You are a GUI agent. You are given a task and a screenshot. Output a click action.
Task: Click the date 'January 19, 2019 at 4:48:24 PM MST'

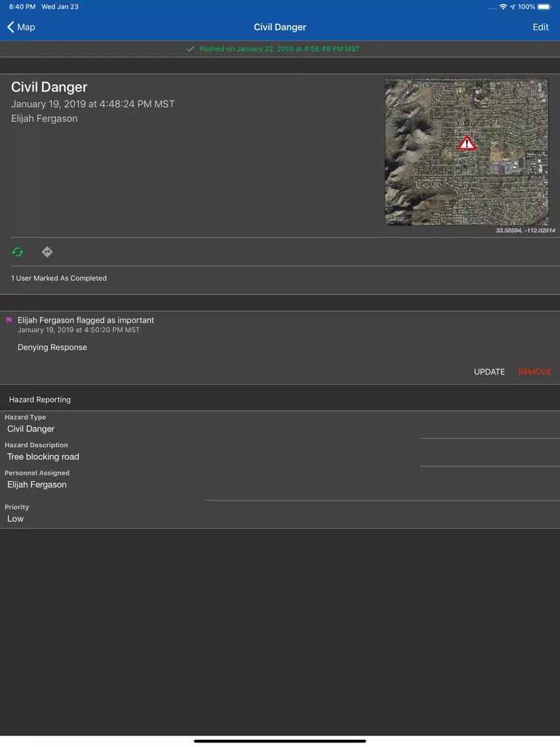pos(93,104)
